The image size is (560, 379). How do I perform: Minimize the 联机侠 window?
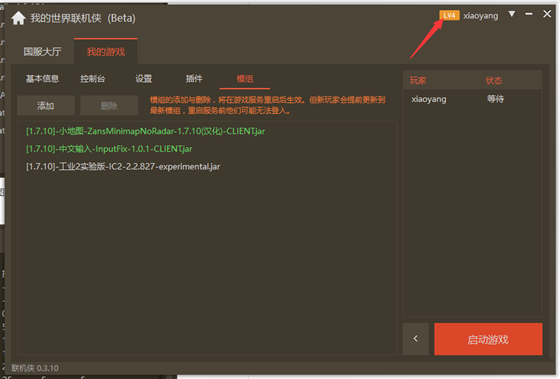529,14
